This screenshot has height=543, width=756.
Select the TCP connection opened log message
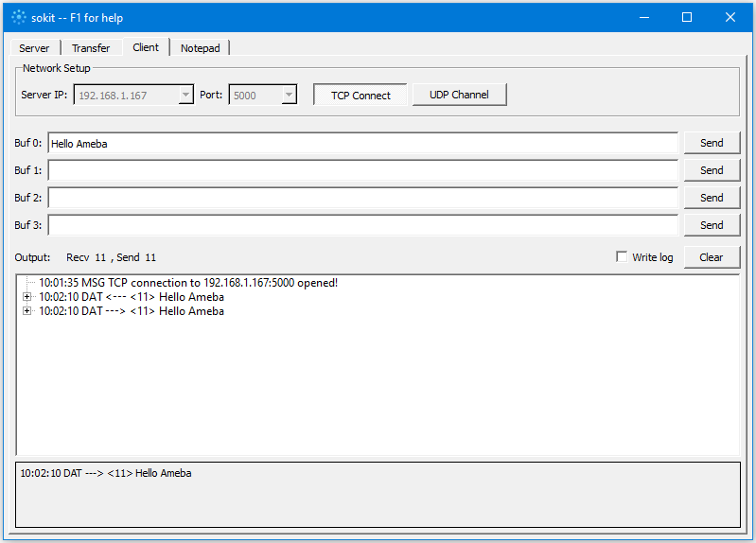point(187,283)
